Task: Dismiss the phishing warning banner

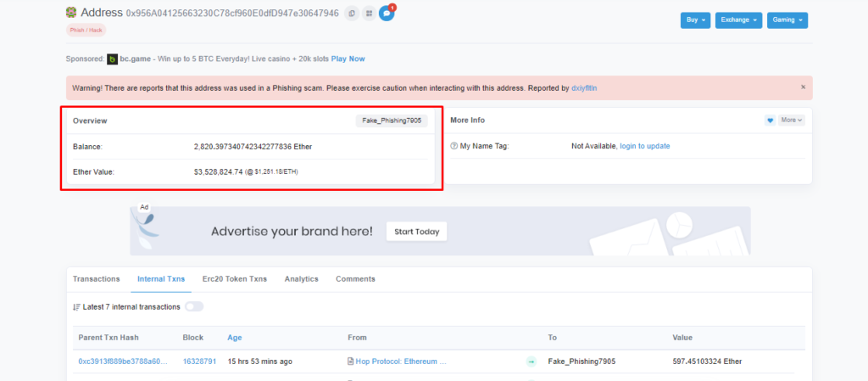Action: coord(804,87)
